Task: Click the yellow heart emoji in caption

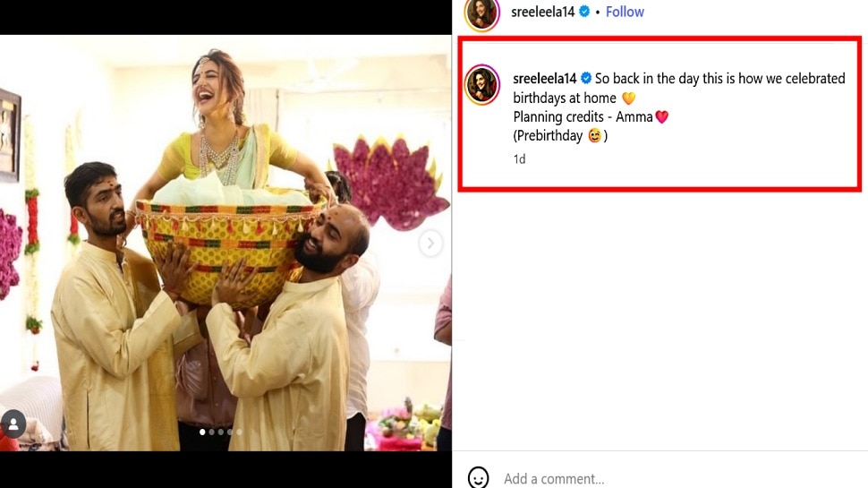Action: 628,98
